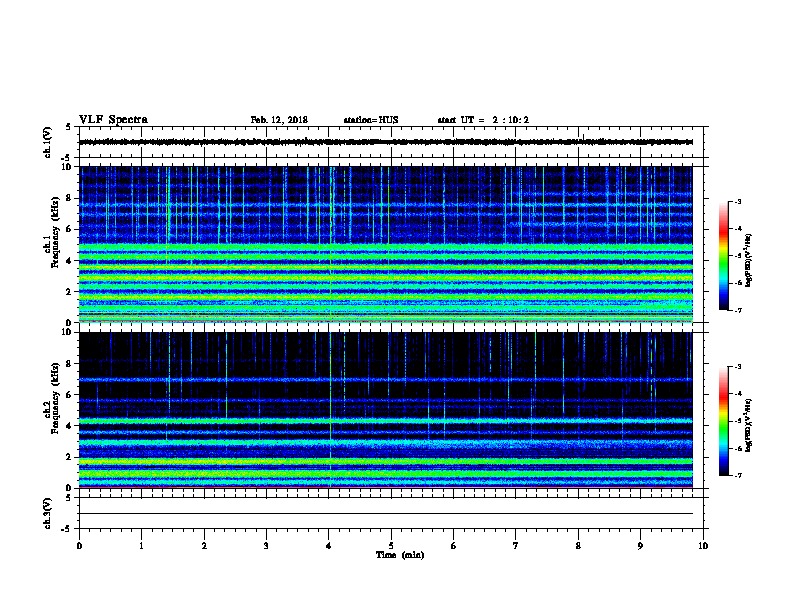Click the -7 label on ch.1 color scale
This screenshot has width=792, height=612.
pos(737,310)
